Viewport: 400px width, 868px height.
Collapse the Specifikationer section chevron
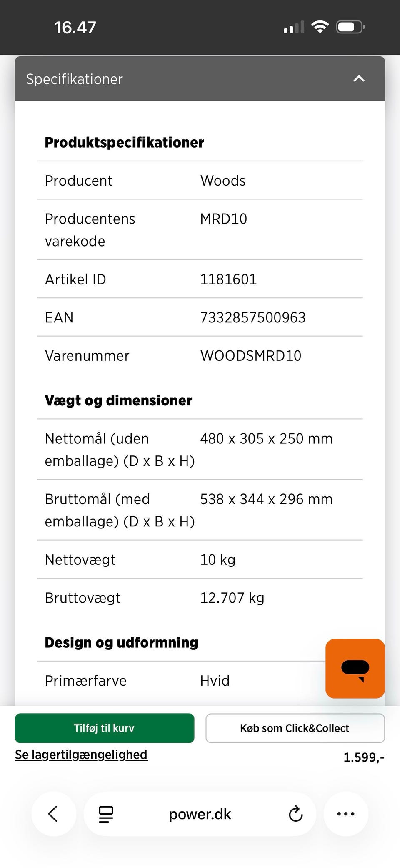(359, 78)
